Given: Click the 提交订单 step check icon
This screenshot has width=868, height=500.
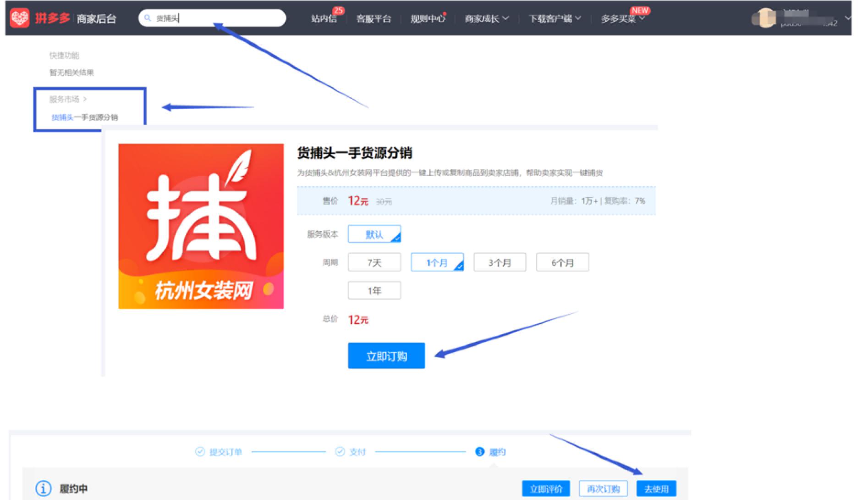Looking at the screenshot, I should point(200,452).
